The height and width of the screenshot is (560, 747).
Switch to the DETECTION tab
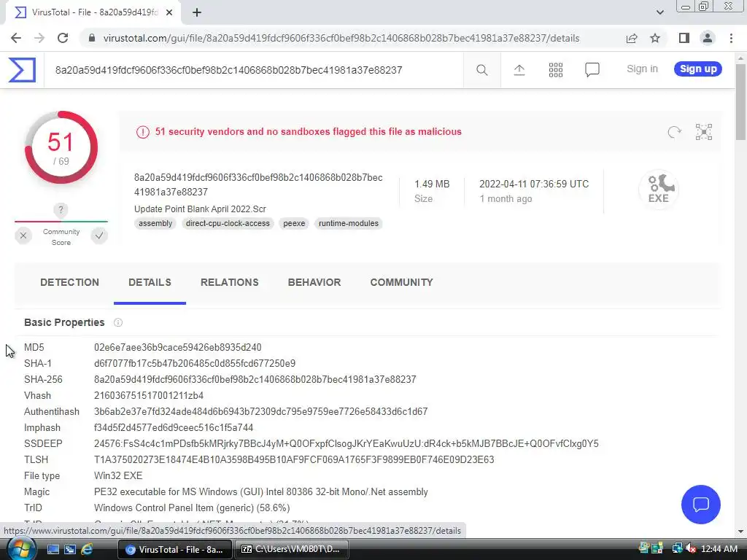(69, 282)
